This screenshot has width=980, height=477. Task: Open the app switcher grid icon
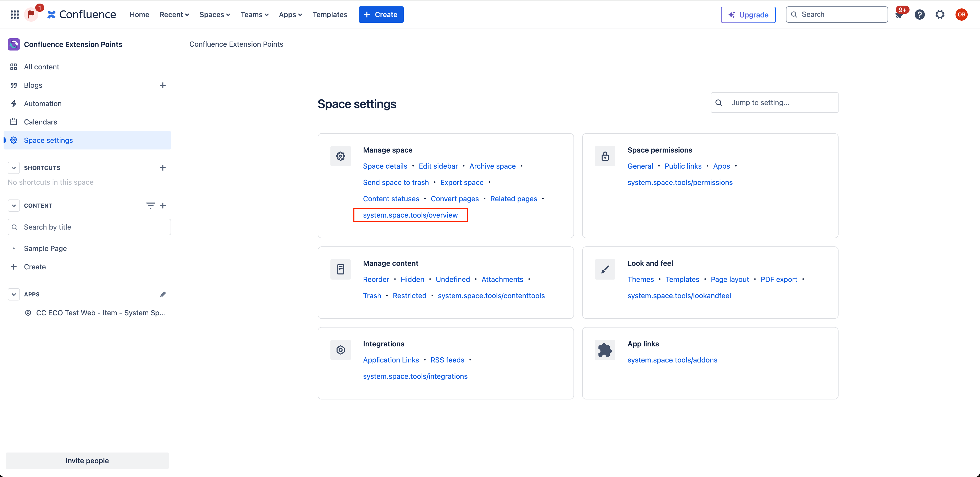15,15
